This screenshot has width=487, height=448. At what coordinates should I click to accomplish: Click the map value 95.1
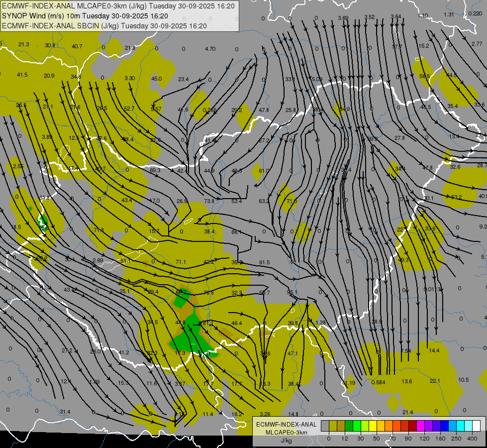(292, 292)
